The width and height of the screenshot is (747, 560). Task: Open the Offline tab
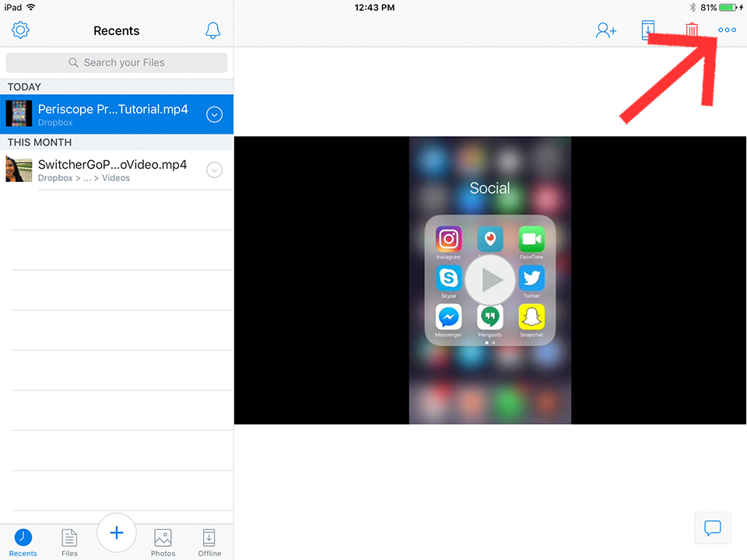coord(209,542)
